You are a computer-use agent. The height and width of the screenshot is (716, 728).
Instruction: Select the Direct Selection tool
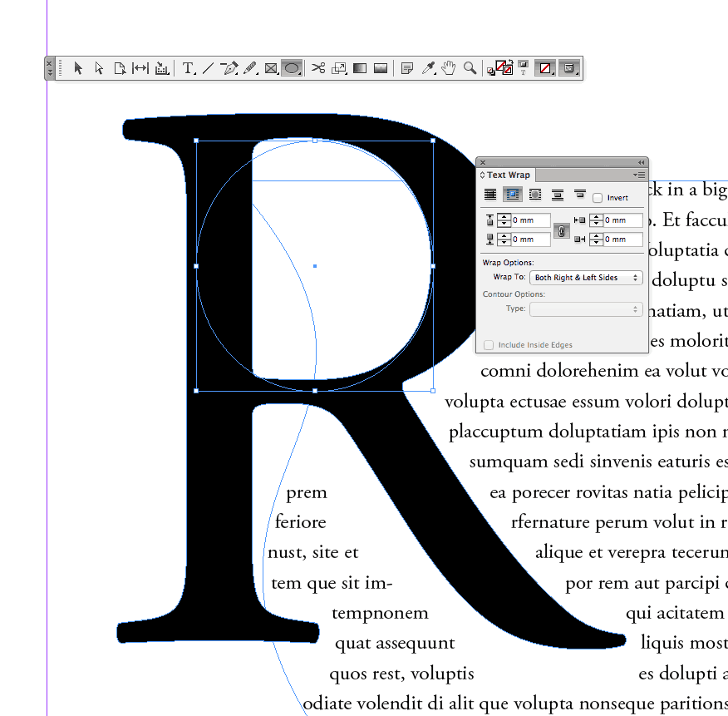pos(100,68)
